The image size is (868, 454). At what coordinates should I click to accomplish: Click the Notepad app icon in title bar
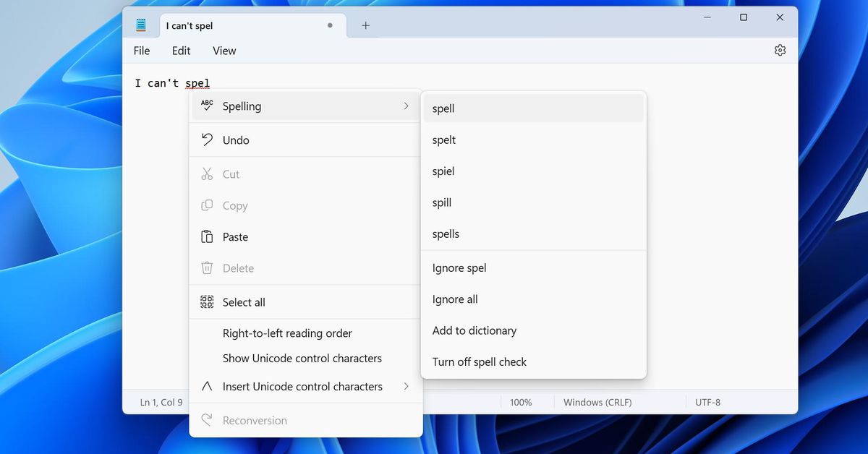coord(140,25)
